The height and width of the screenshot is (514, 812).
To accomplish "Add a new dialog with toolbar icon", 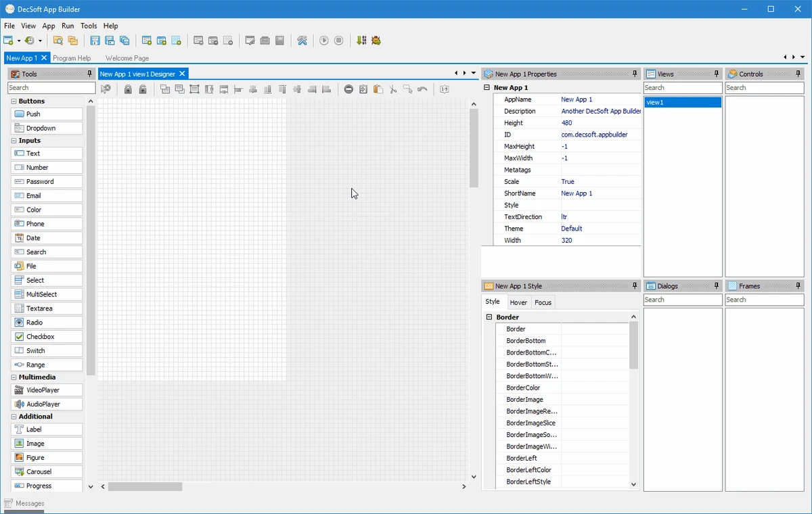I will pos(162,41).
